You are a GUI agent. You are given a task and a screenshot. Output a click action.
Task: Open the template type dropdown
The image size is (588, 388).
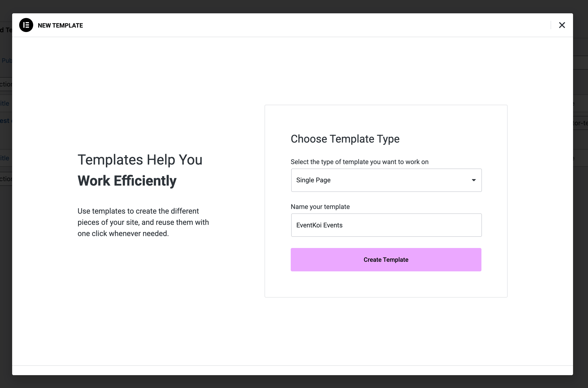[386, 180]
